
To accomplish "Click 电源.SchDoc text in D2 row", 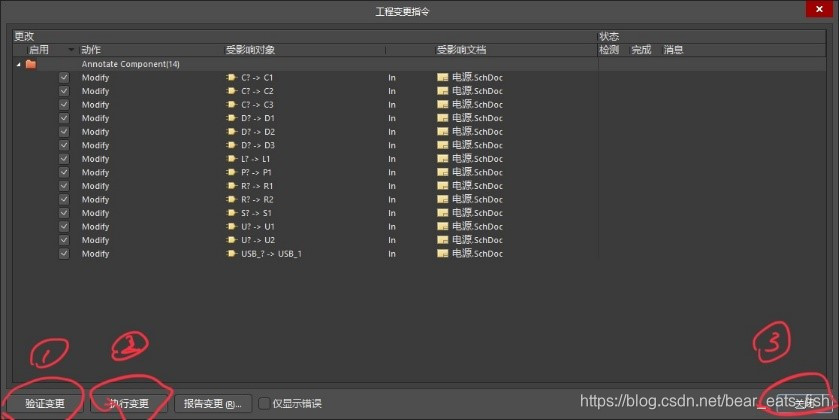I will coord(477,132).
